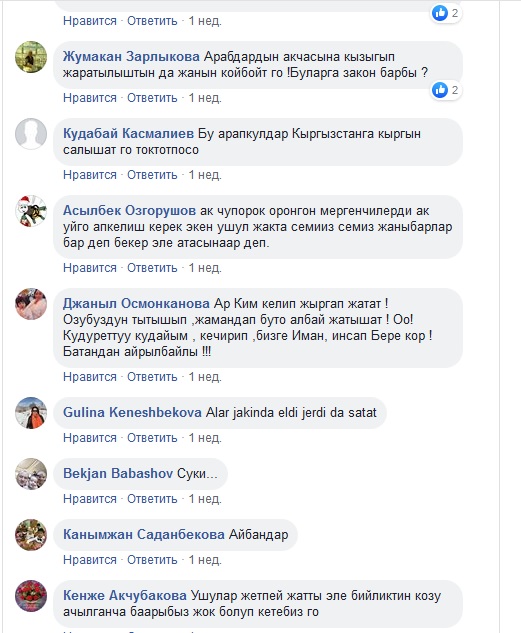
Task: Reply to Асылбек Озгорушов's comment via Ответить
Action: pos(152,268)
